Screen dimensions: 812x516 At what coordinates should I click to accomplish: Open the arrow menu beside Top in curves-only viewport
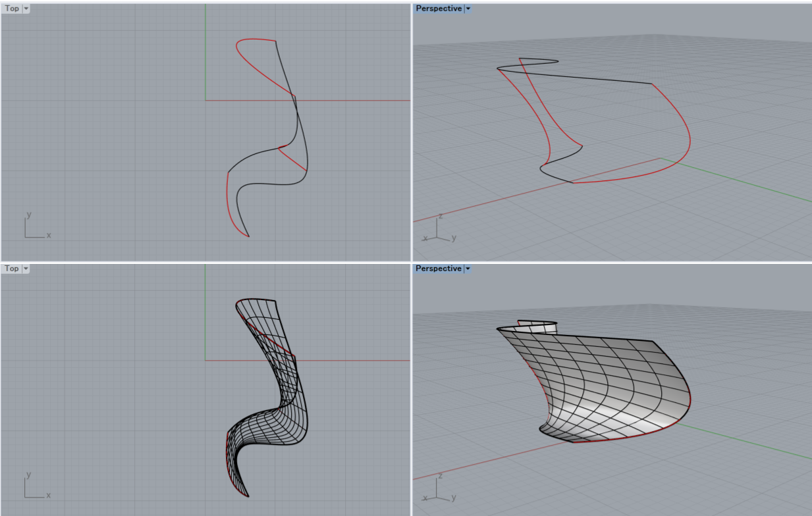tap(26, 9)
